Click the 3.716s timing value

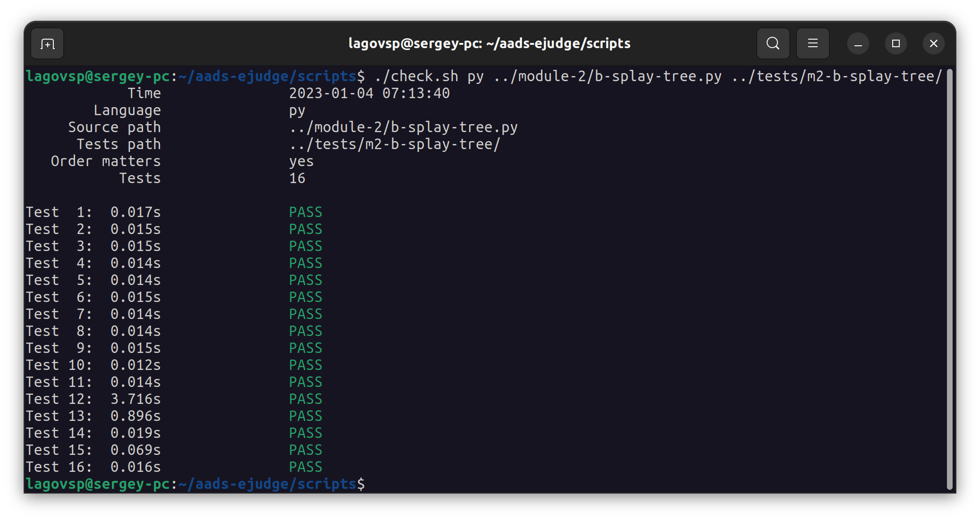pos(135,399)
